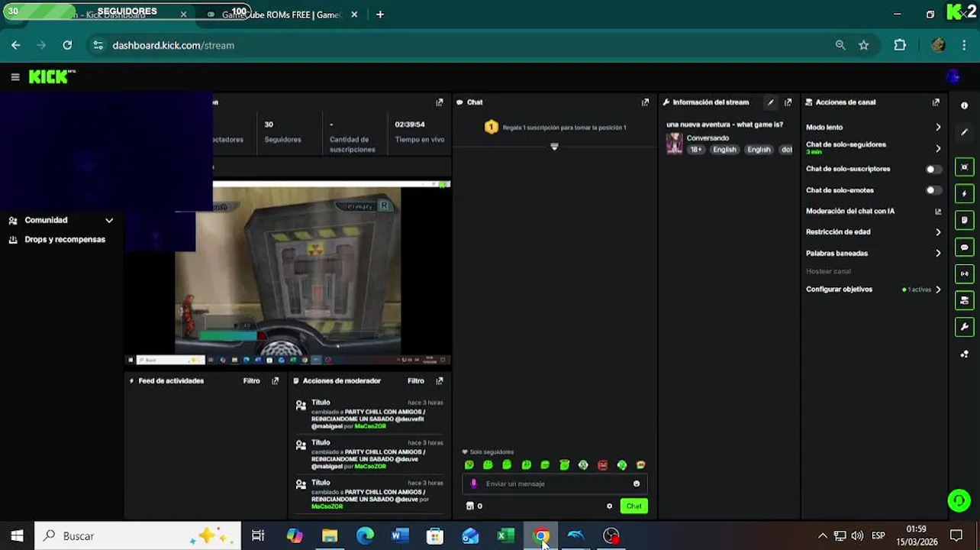Click the Buscar taskbar search box
The height and width of the screenshot is (550, 980).
coord(138,536)
